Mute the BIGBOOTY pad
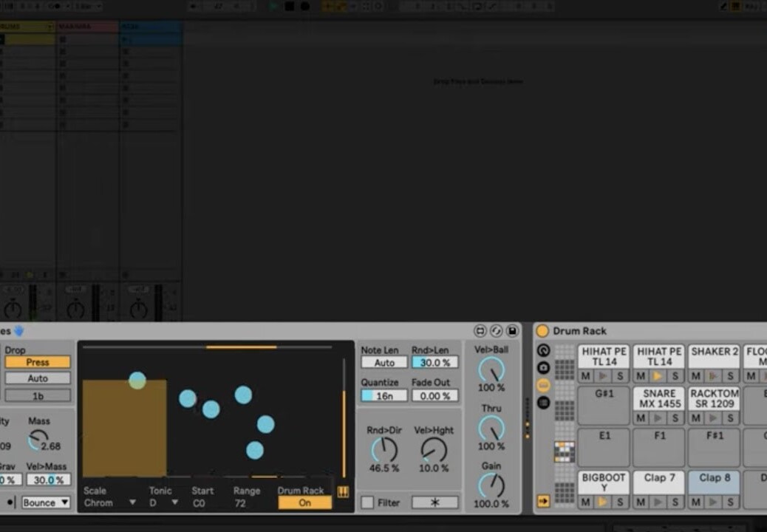Viewport: 767px width, 532px height. click(x=585, y=502)
